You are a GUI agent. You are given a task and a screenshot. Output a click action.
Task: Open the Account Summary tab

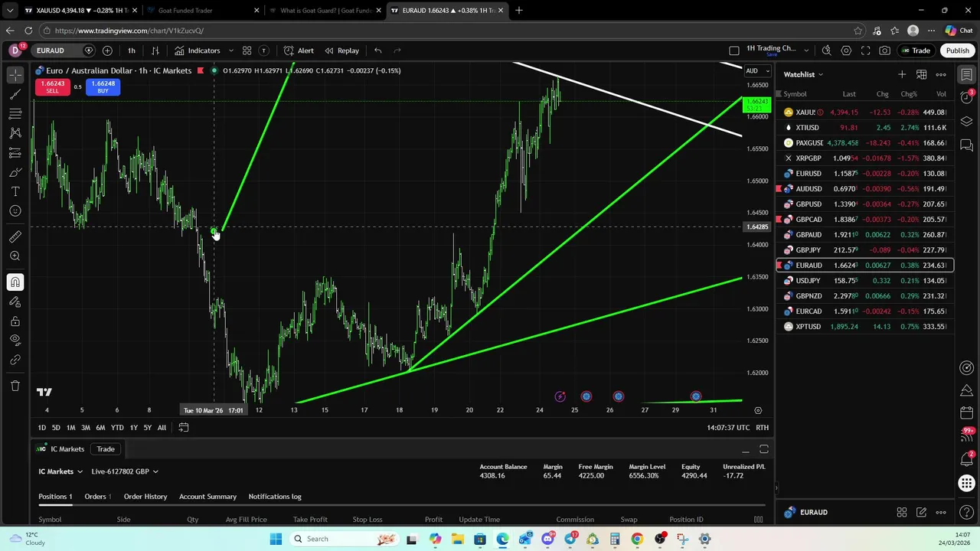tap(207, 496)
